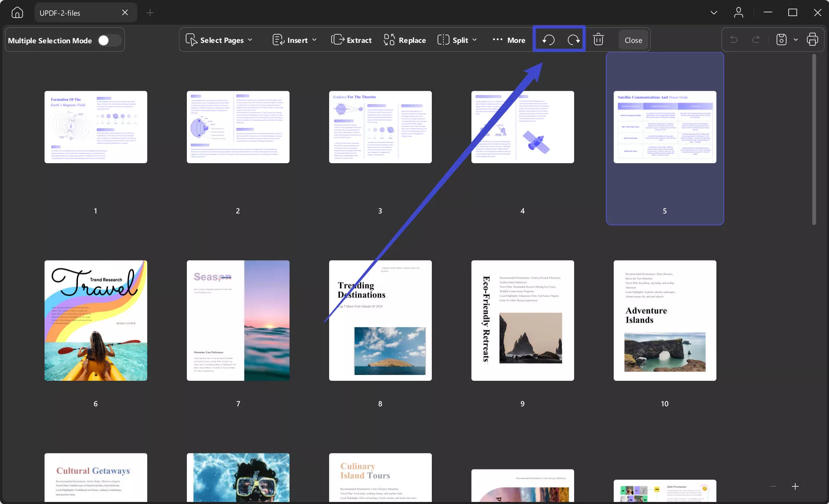829x504 pixels.
Task: Save the document with disk icon
Action: click(782, 40)
